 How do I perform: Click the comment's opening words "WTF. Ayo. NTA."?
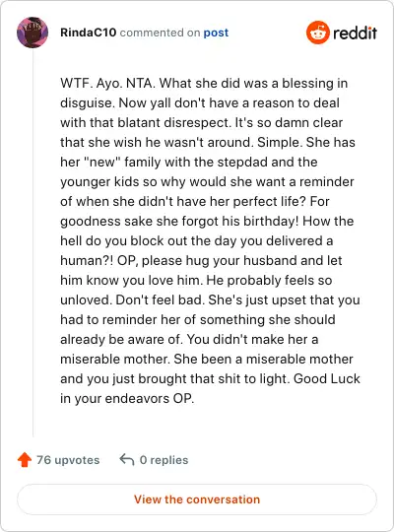tap(108, 83)
